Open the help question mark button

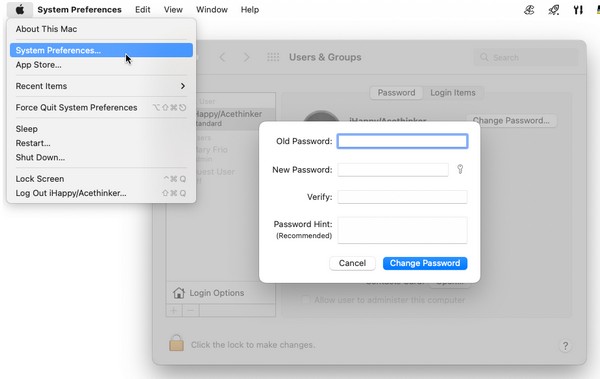[565, 346]
